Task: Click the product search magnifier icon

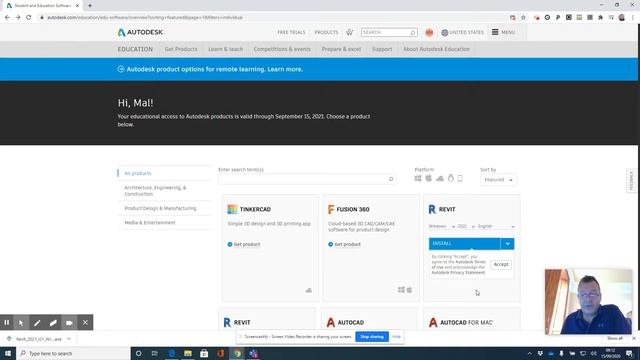Action: coord(391,179)
